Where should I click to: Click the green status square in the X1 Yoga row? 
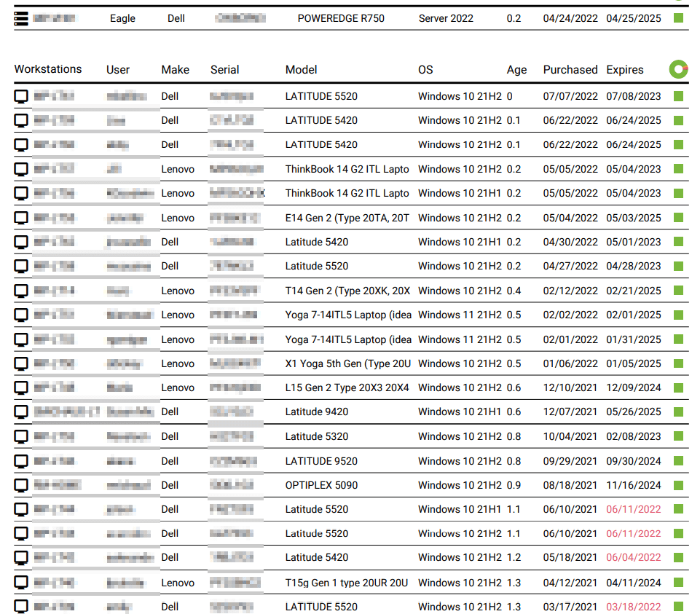[679, 363]
